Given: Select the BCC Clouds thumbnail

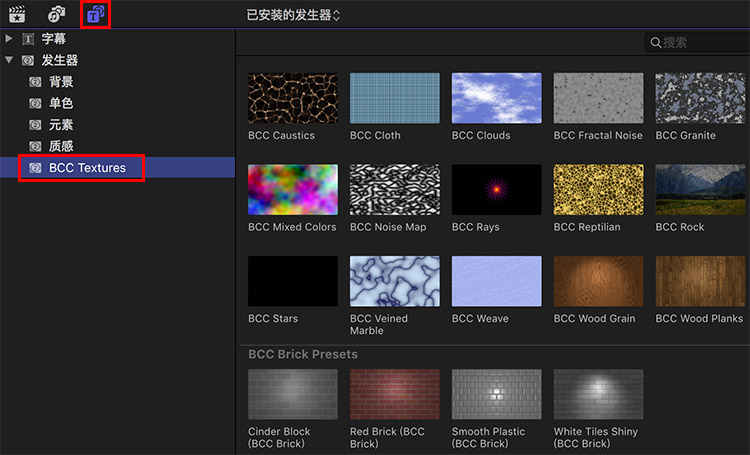Looking at the screenshot, I should (x=496, y=98).
